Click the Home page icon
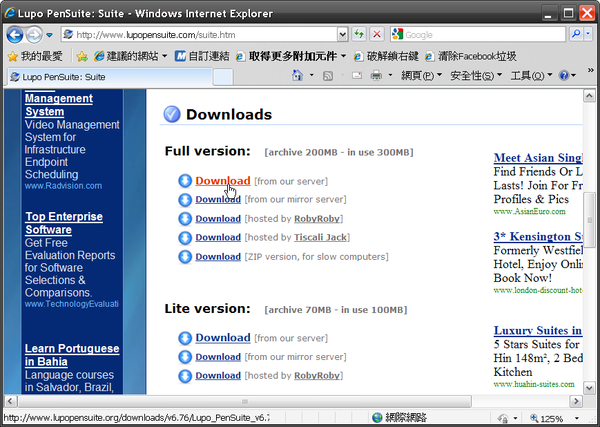This screenshot has height=427, width=600. pos(297,75)
